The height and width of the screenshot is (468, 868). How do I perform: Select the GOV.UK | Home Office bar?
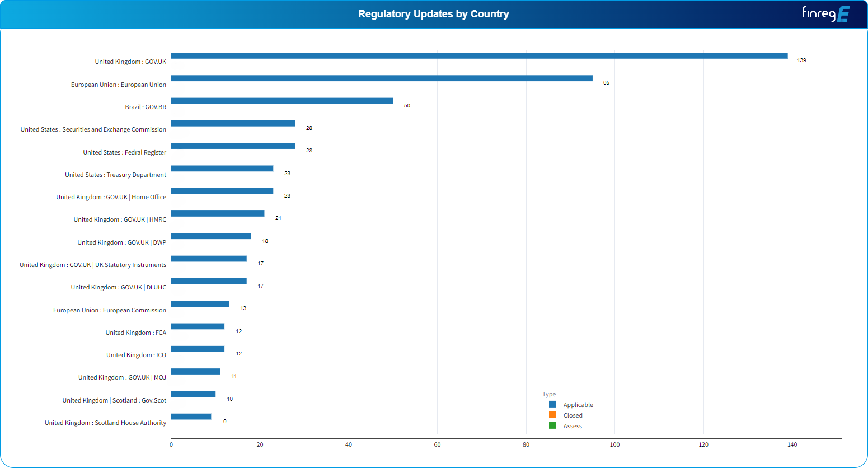pyautogui.click(x=222, y=191)
